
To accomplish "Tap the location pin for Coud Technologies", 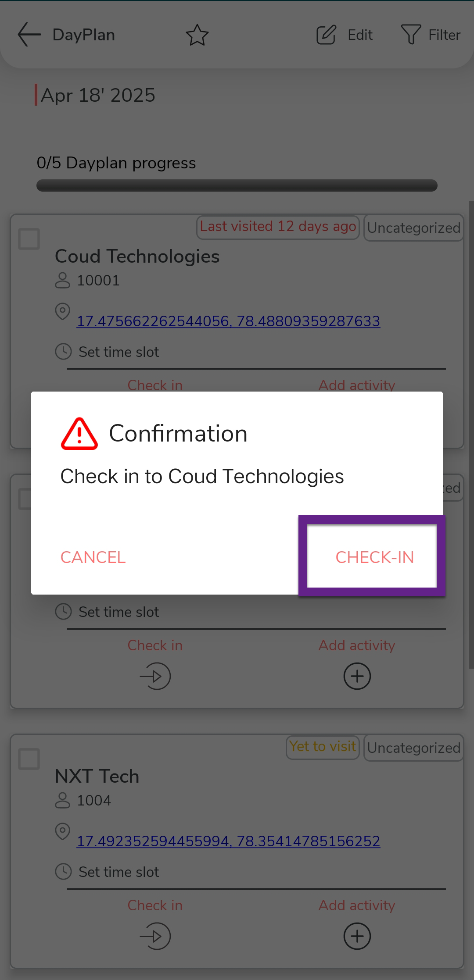I will pyautogui.click(x=62, y=311).
